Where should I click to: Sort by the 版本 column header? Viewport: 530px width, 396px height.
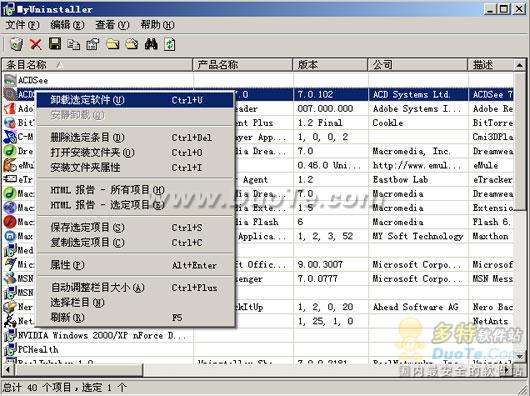pos(330,65)
